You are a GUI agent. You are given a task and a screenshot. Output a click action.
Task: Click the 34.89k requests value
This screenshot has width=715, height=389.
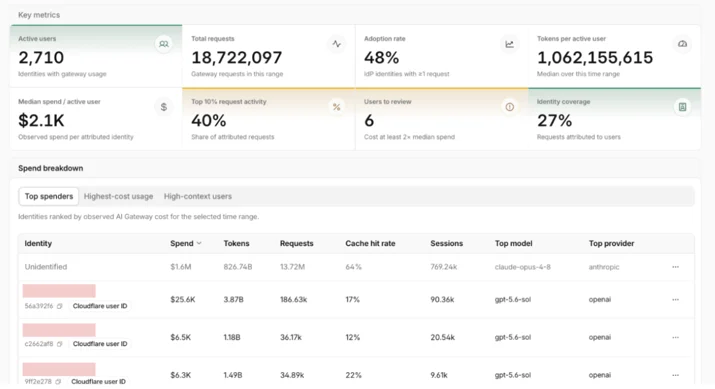pyautogui.click(x=292, y=375)
